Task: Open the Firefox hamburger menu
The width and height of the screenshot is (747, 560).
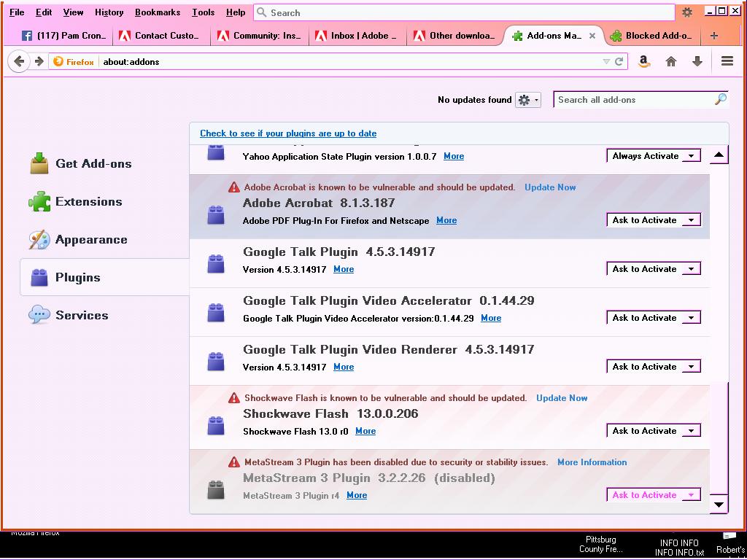Action: [x=727, y=61]
